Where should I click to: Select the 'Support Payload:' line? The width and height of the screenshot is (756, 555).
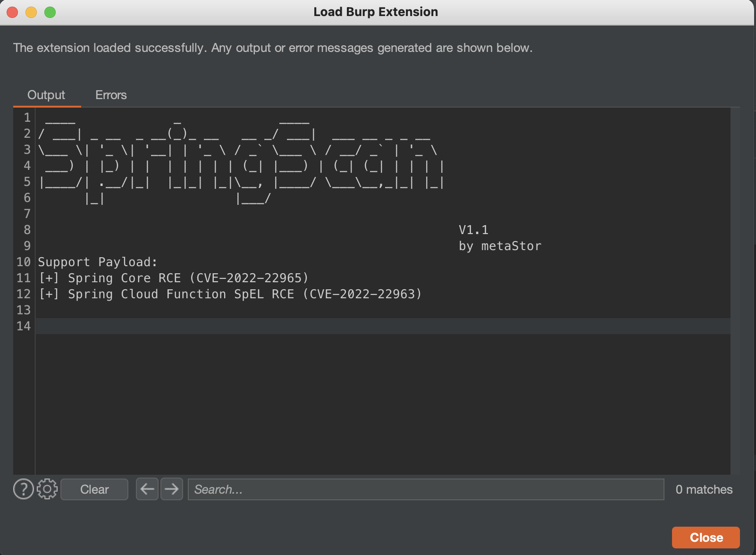(97, 262)
